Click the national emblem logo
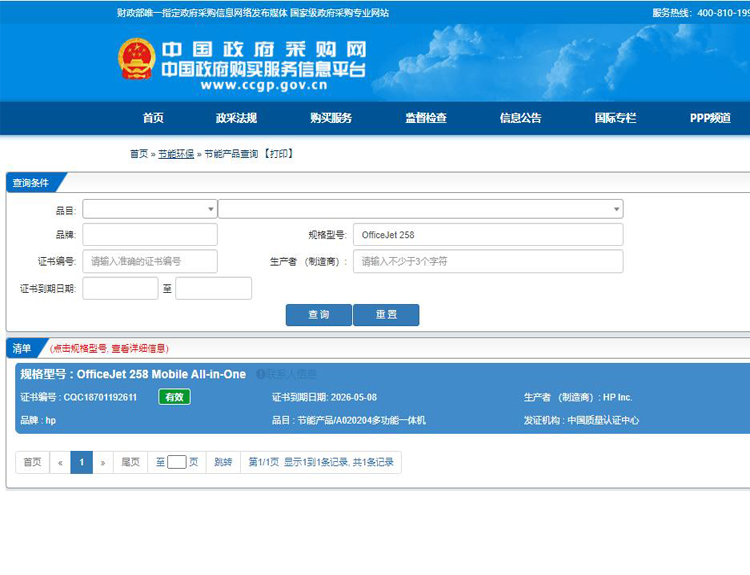750x575 pixels. [x=137, y=59]
